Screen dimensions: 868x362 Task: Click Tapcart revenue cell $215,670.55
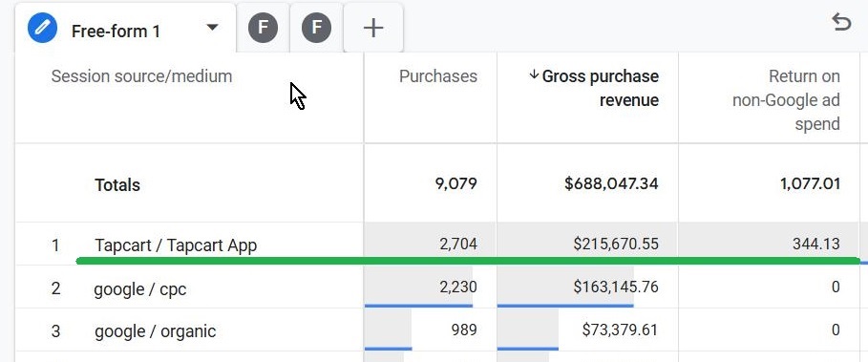click(x=616, y=245)
